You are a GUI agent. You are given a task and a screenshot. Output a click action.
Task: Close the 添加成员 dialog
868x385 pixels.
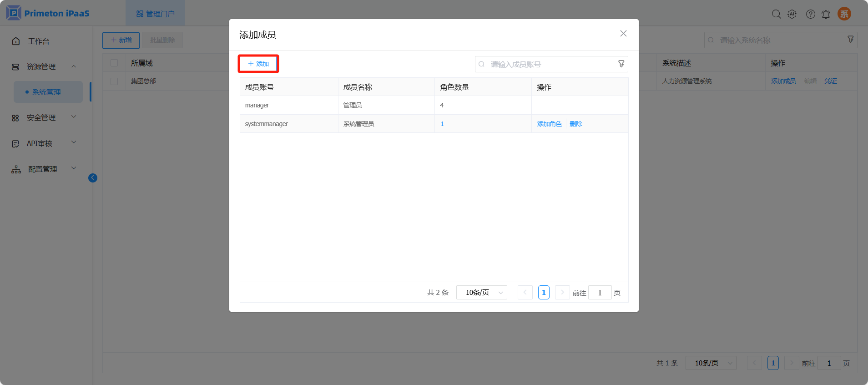623,34
